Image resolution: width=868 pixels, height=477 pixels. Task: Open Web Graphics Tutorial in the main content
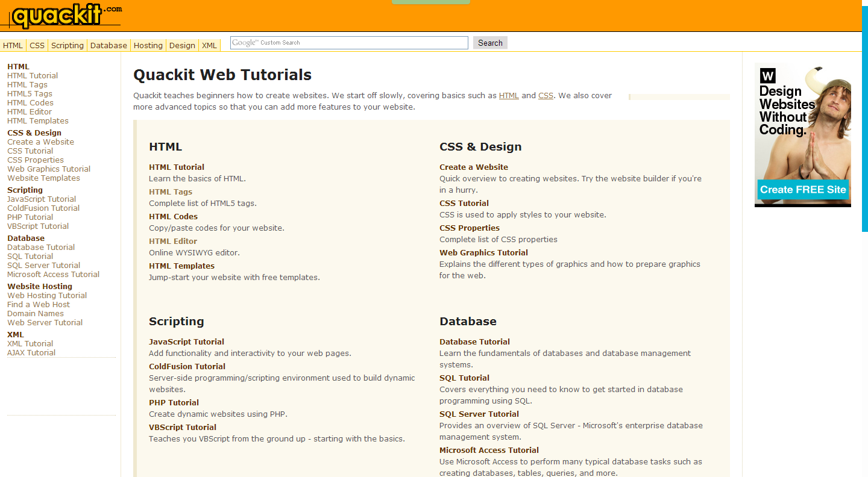483,253
